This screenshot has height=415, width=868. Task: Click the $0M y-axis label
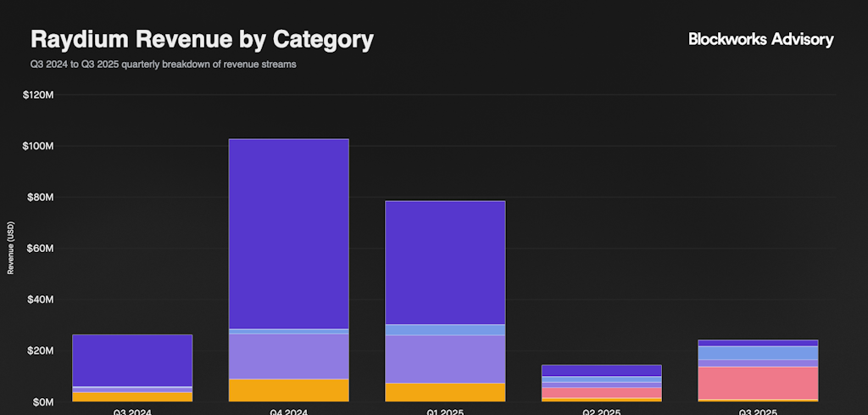[42, 401]
